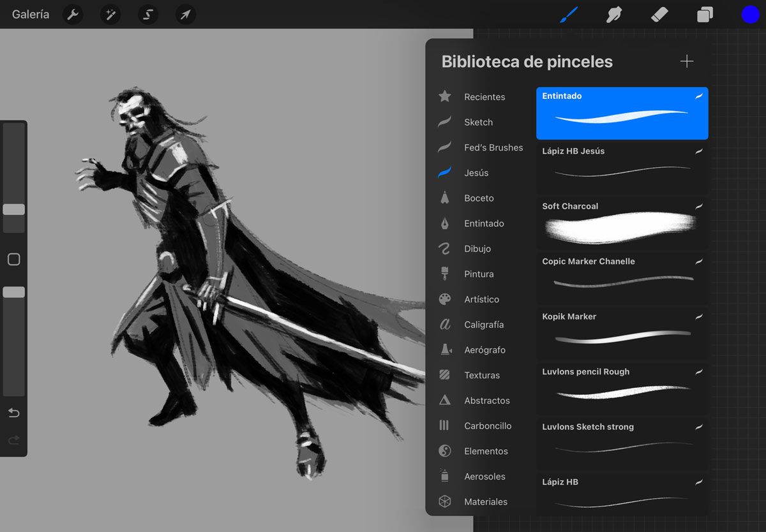This screenshot has width=766, height=532.
Task: Choose the Luvlons Sketch strong brush
Action: click(622, 444)
